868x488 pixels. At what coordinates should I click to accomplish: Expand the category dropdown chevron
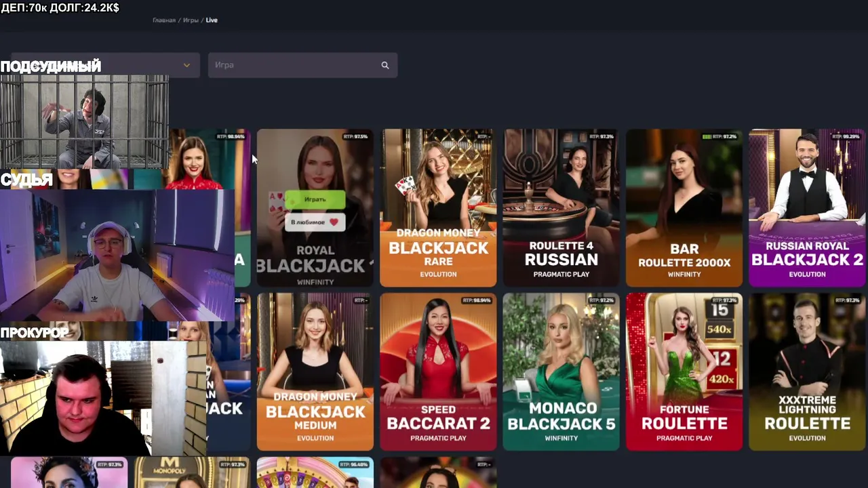pos(186,65)
